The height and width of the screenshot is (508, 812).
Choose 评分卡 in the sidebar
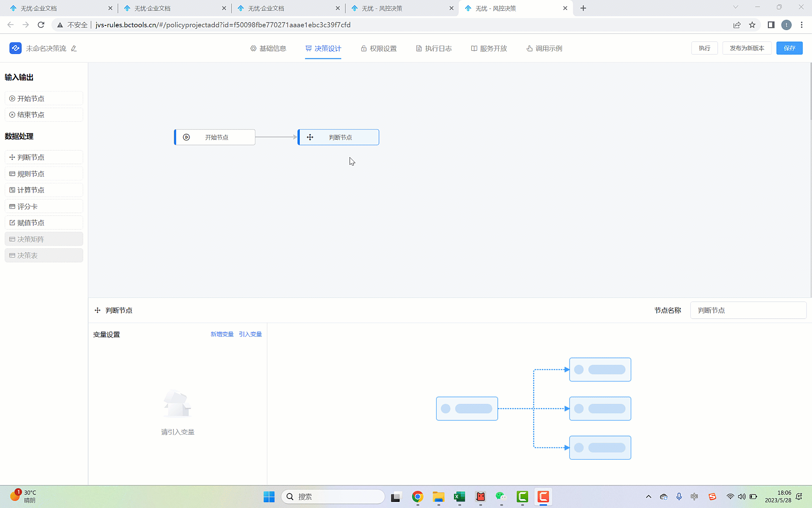click(x=44, y=206)
